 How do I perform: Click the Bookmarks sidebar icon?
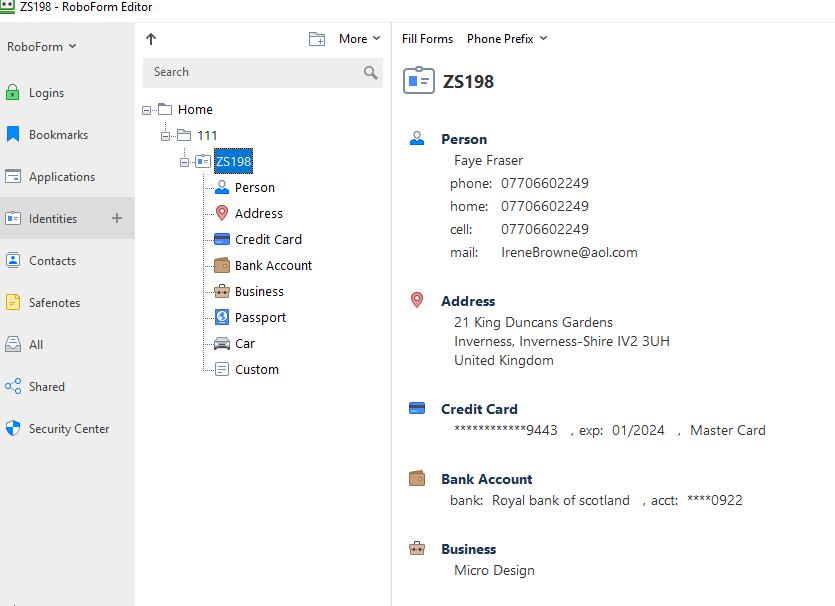pyautogui.click(x=13, y=134)
